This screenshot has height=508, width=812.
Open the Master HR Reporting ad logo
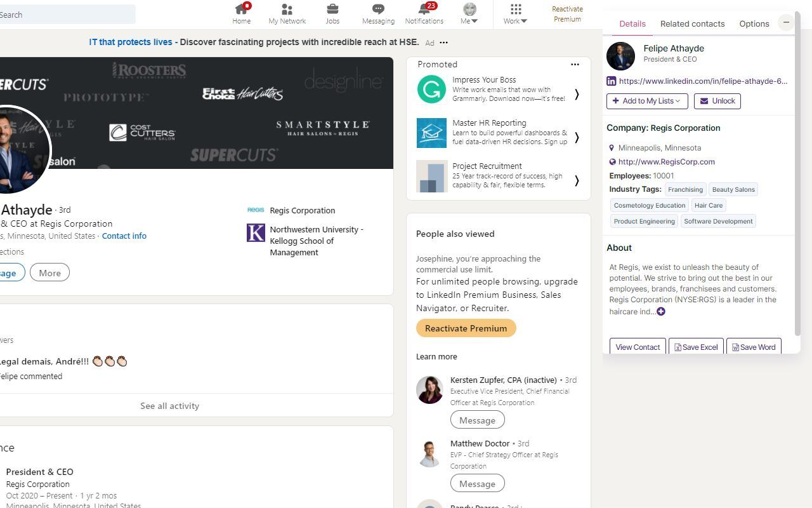pos(431,133)
